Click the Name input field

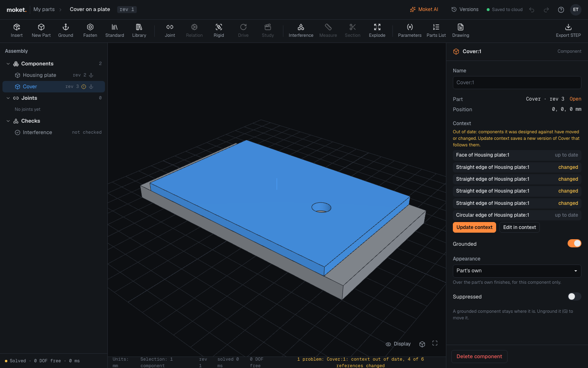[517, 83]
